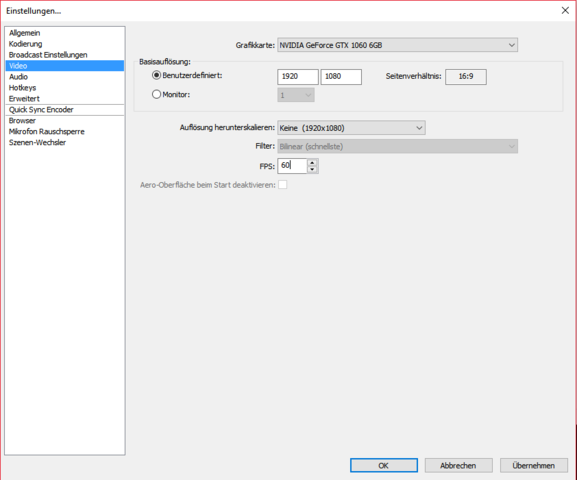This screenshot has width=577, height=480.
Task: Select the Benutzerdefiniert radio button
Action: point(156,75)
